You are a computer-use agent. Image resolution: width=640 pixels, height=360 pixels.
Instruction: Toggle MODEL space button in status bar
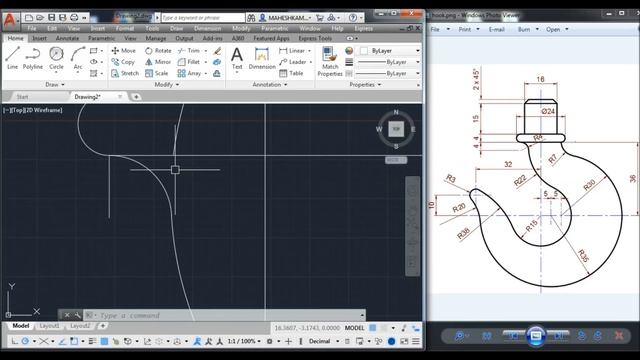(354, 328)
